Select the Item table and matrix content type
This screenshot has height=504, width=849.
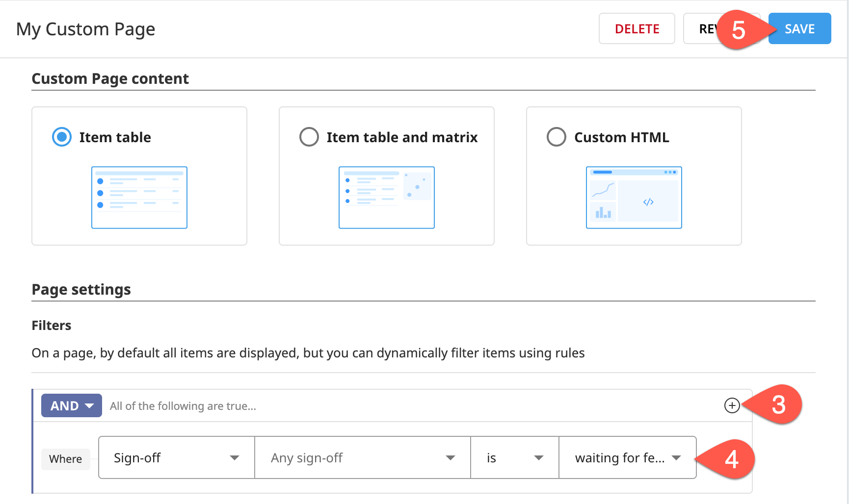point(309,137)
